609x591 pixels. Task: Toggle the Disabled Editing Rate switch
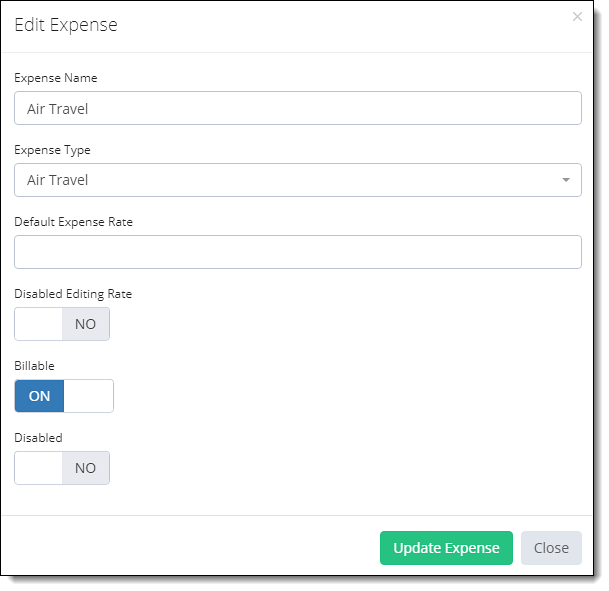(x=62, y=324)
